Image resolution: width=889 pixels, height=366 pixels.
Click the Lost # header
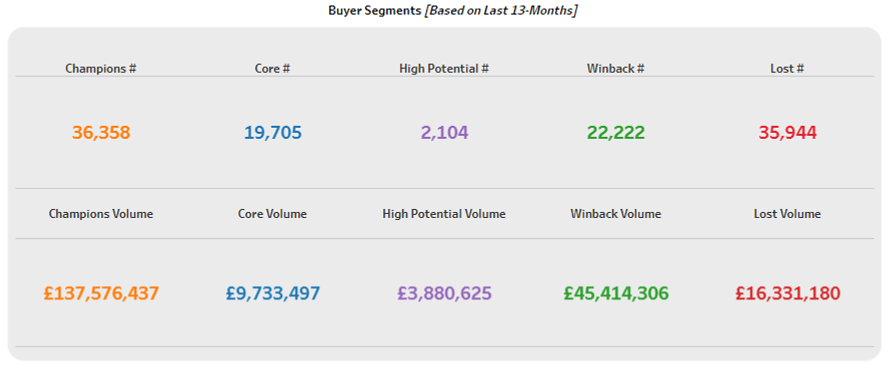point(788,69)
